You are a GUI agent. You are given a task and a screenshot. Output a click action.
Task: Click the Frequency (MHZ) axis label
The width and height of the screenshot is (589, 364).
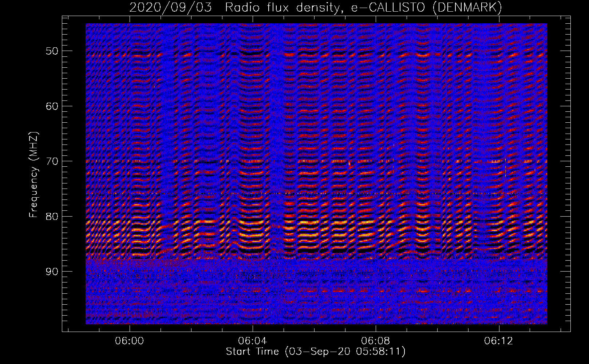[33, 175]
